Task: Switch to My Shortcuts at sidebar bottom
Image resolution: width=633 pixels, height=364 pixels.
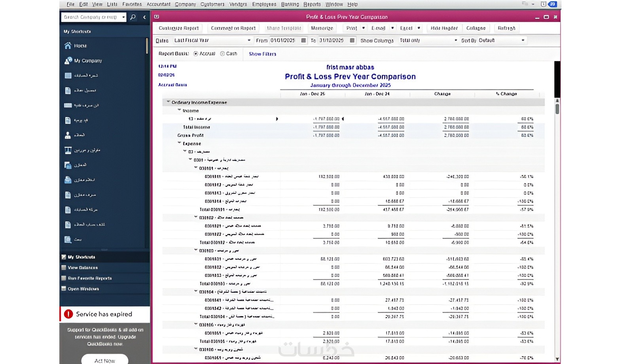Action: [x=104, y=257]
